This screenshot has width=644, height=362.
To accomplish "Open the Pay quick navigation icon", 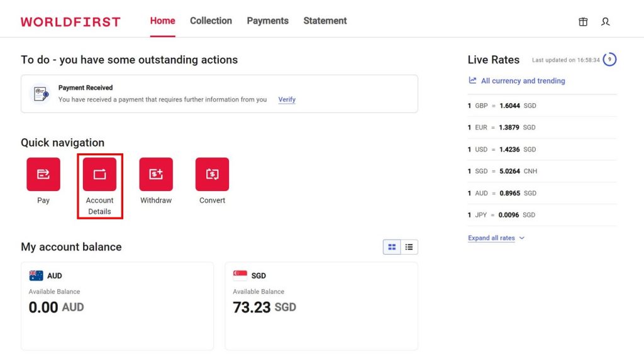I will [43, 174].
